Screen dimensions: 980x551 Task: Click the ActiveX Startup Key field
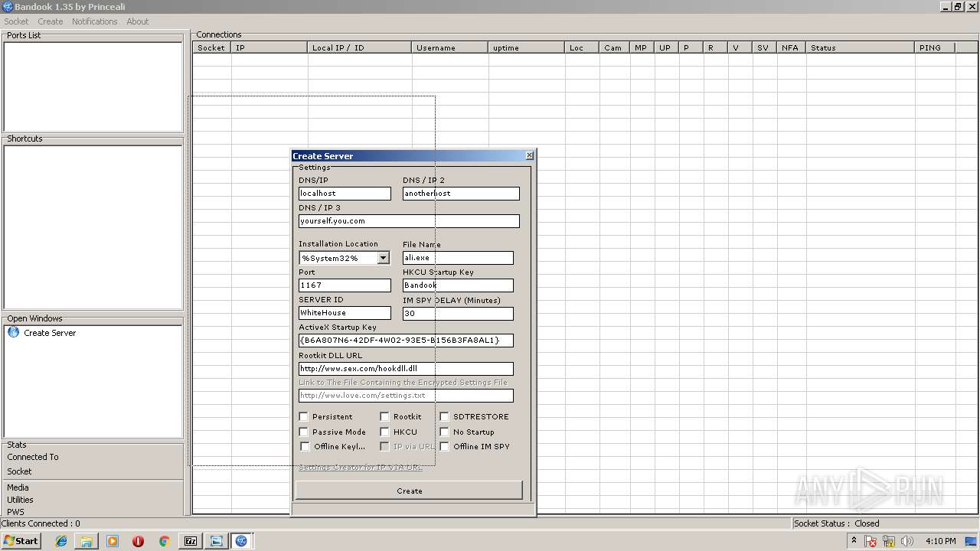pos(406,341)
